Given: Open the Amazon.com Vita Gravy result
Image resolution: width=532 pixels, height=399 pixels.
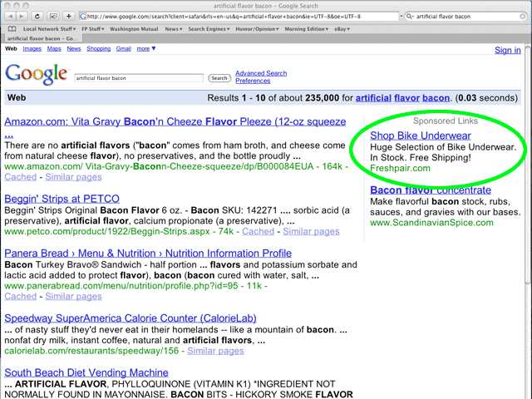Looking at the screenshot, I should point(175,122).
